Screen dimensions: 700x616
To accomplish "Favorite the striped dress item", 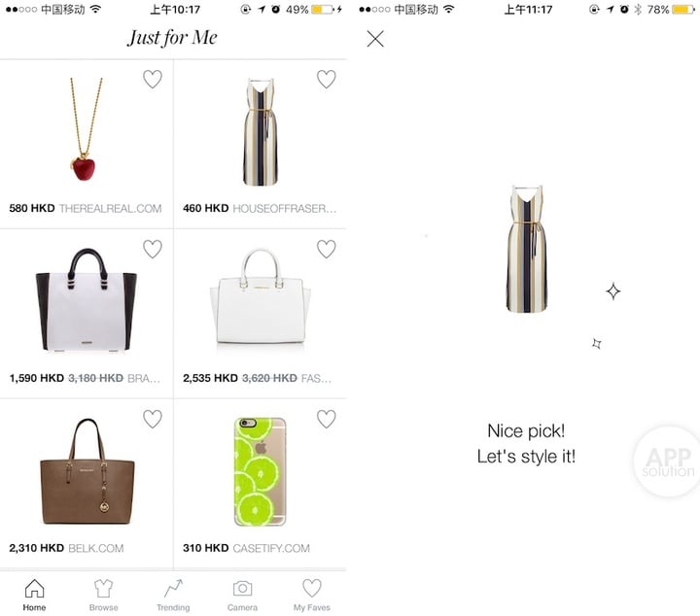I will 327,79.
